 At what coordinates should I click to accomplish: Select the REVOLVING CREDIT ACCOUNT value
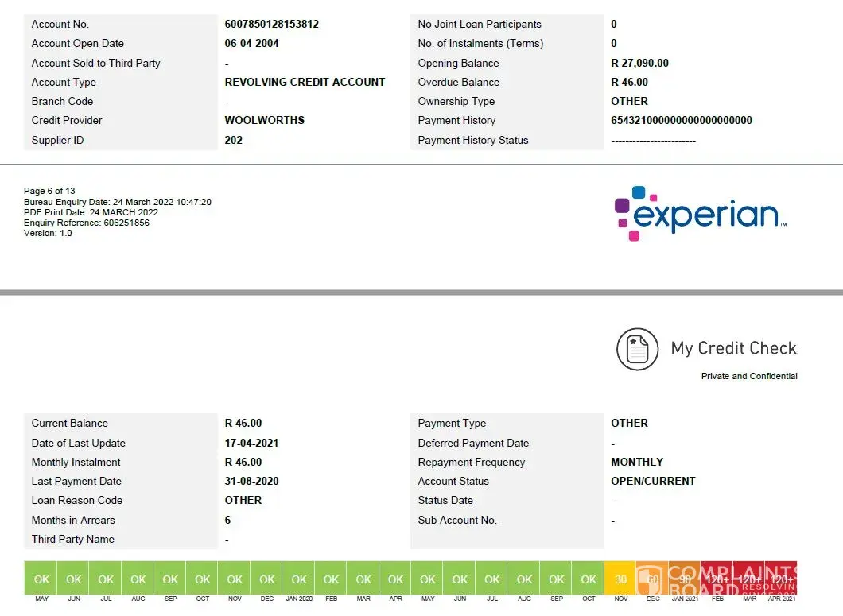tap(305, 82)
